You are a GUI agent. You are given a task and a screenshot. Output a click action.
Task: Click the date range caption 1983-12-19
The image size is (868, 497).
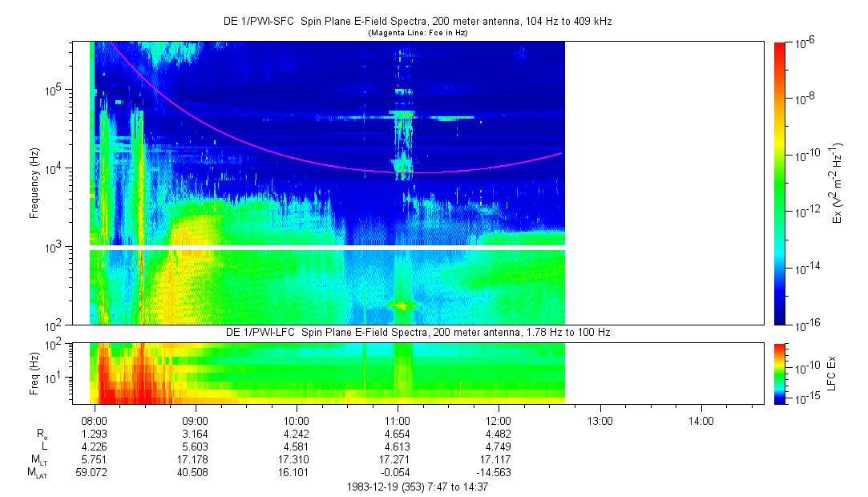[417, 487]
